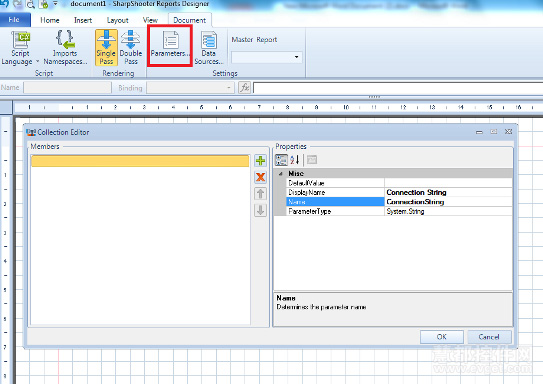
Task: Switch properties to Categorized view
Action: (281, 160)
